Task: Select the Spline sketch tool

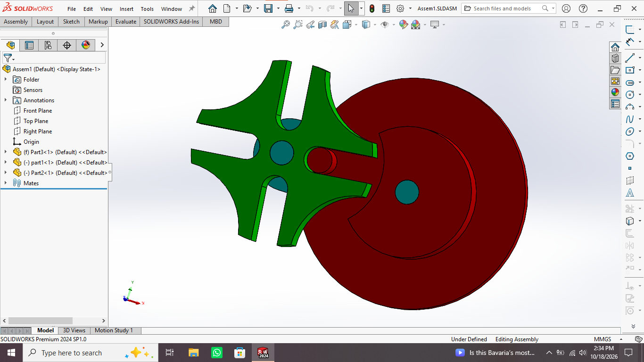Action: (630, 119)
